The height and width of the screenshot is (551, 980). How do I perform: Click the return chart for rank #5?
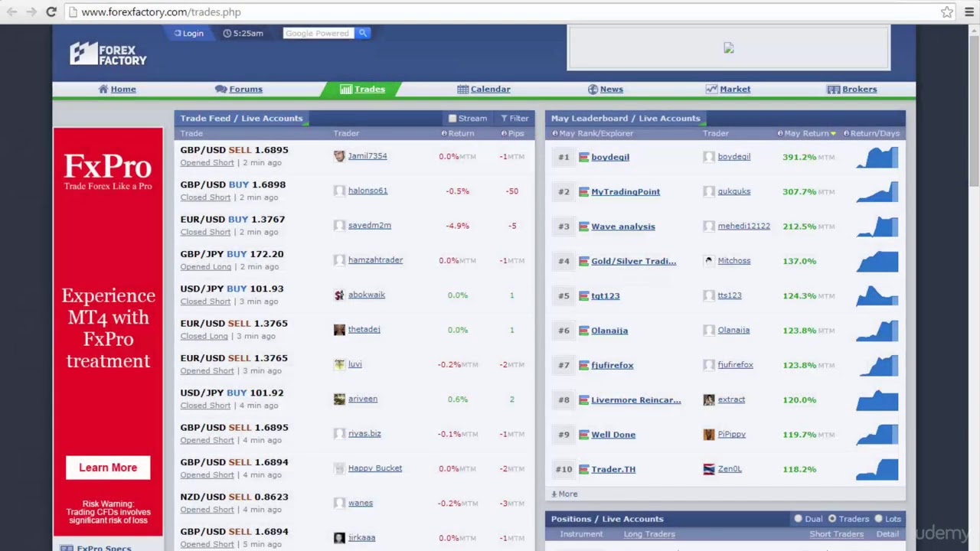[877, 295]
